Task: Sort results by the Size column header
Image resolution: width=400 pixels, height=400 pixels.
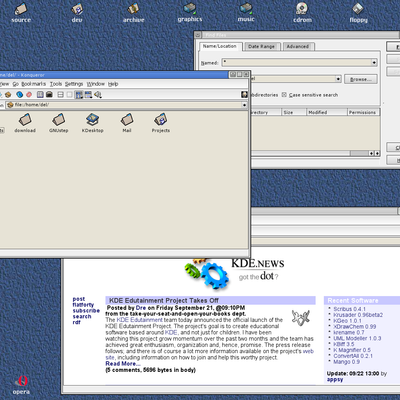Action: coord(294,112)
